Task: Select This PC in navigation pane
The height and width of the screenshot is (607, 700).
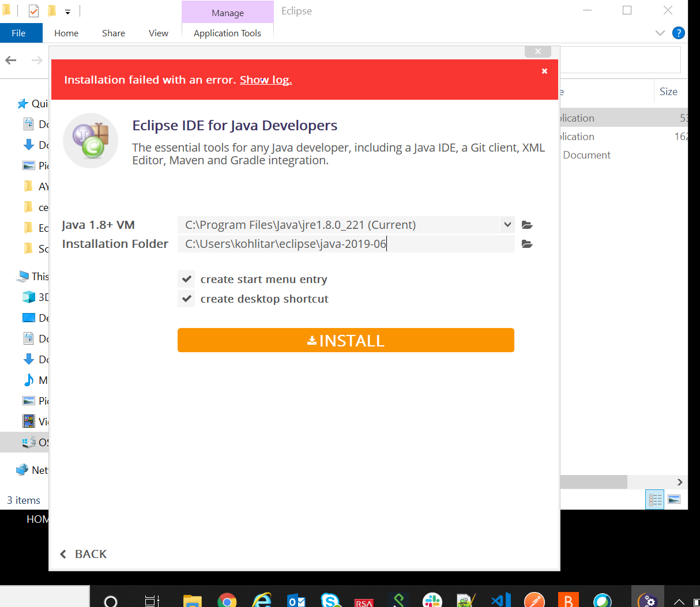Action: (x=33, y=276)
